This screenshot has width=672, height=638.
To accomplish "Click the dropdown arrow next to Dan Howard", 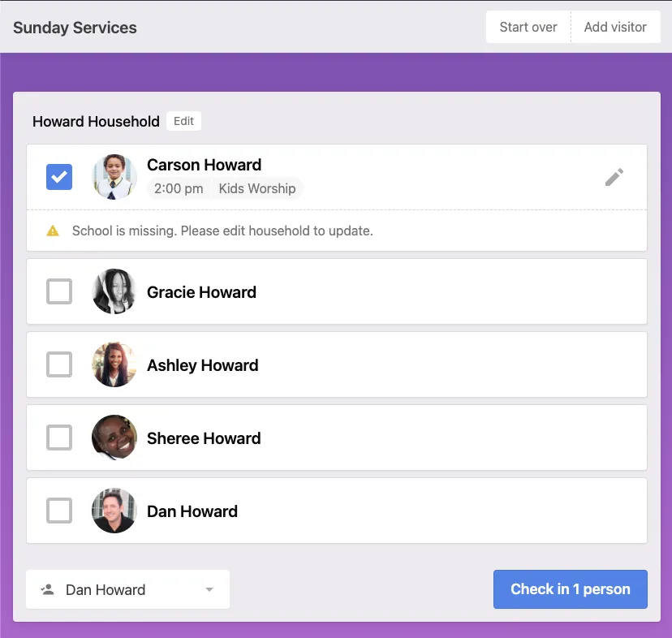I will tap(209, 590).
